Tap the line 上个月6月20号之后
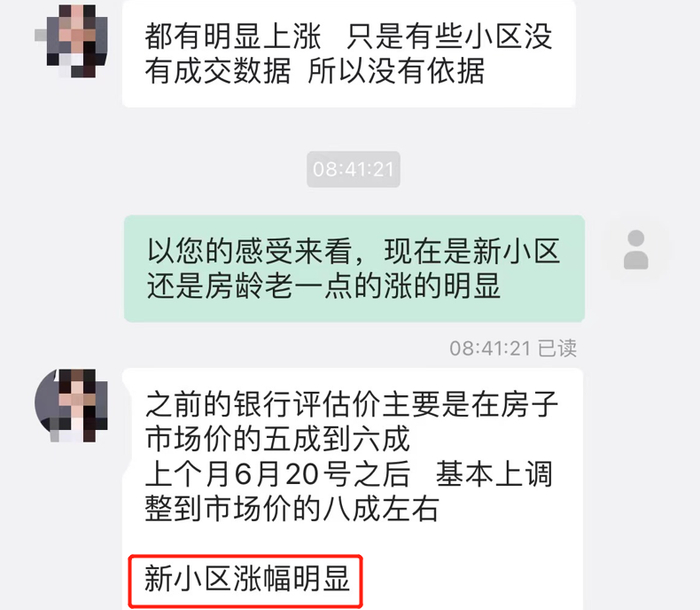The image size is (700, 610). tap(277, 474)
